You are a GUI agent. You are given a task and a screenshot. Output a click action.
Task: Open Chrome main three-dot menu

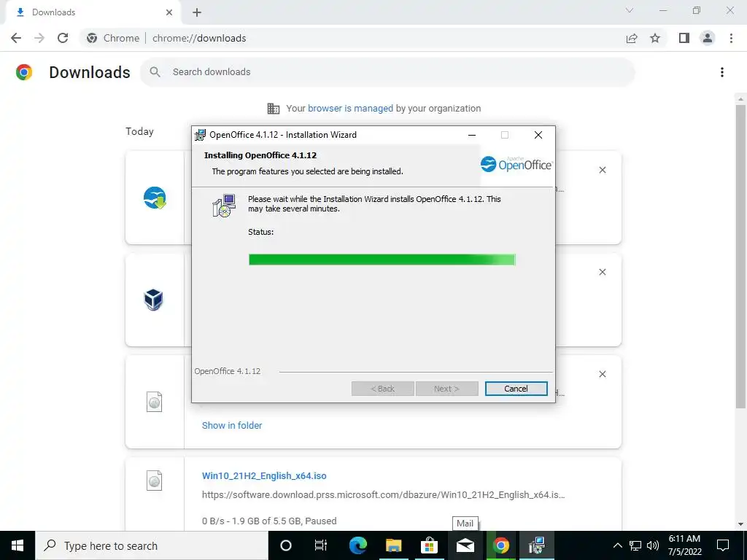click(731, 38)
